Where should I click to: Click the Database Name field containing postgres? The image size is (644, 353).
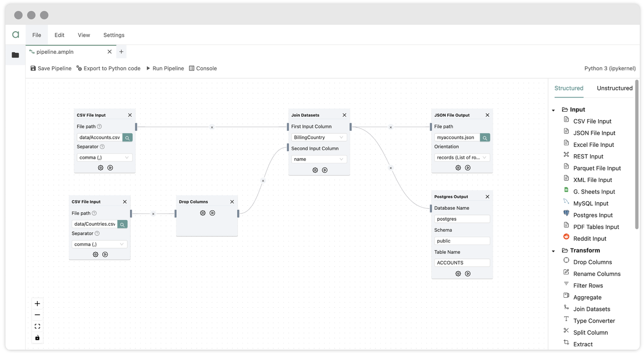(462, 219)
